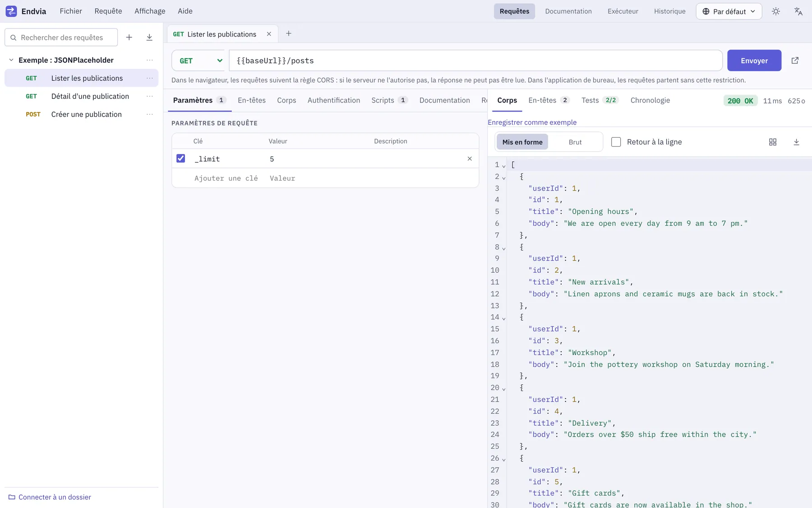Fold the JSON object at line 14
This screenshot has height=508, width=812.
click(x=504, y=318)
